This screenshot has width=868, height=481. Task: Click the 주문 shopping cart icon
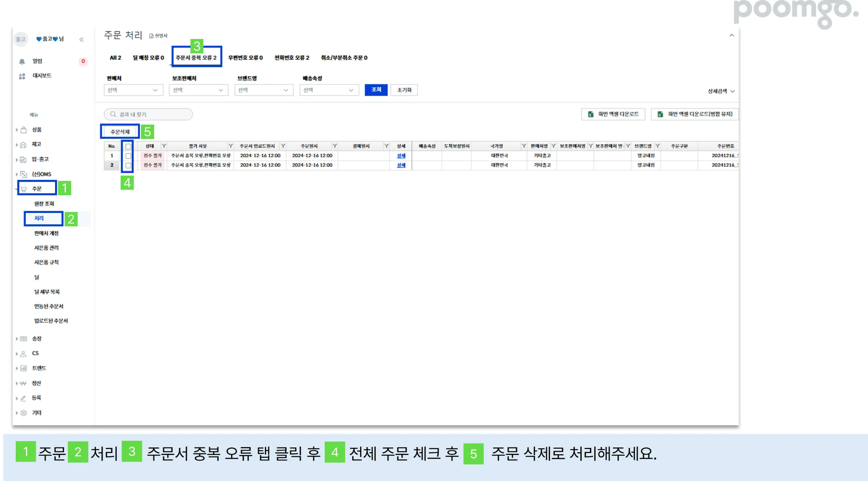pos(24,189)
